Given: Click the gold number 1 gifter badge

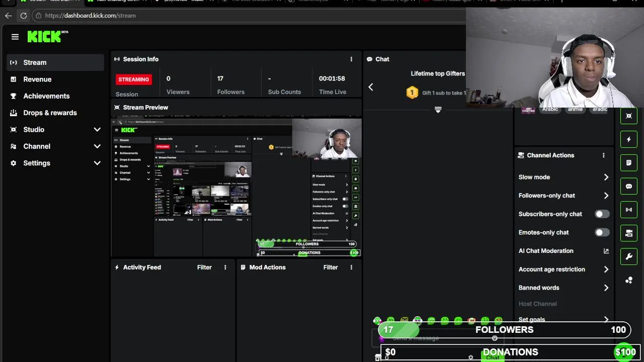Looking at the screenshot, I should tap(412, 93).
